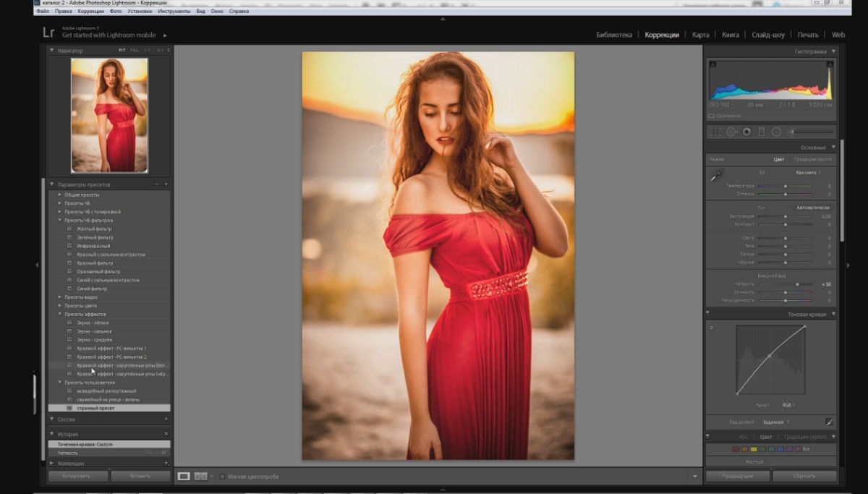
Task: Select the Graduated filter tool icon
Action: point(761,132)
